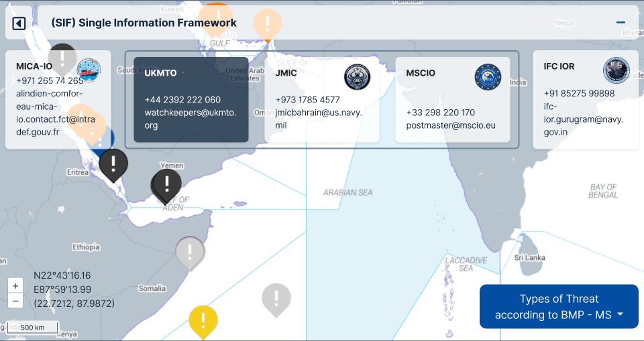Click the MICA-IO logo icon
This screenshot has height=341, width=644.
[x=89, y=70]
